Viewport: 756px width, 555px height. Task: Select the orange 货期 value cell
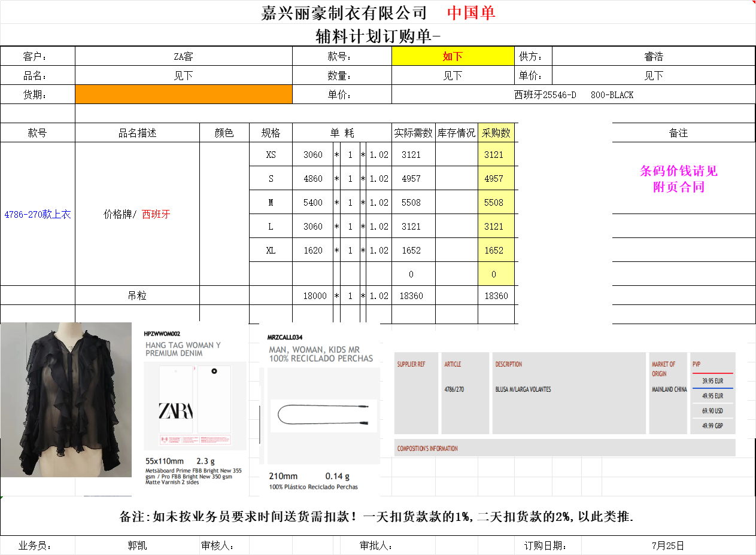(x=183, y=94)
